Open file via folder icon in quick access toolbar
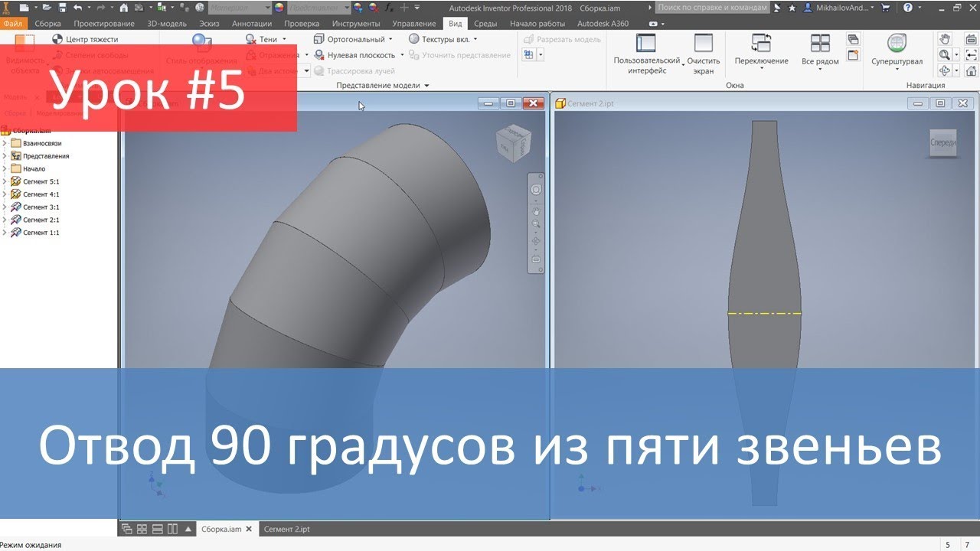 [x=47, y=8]
